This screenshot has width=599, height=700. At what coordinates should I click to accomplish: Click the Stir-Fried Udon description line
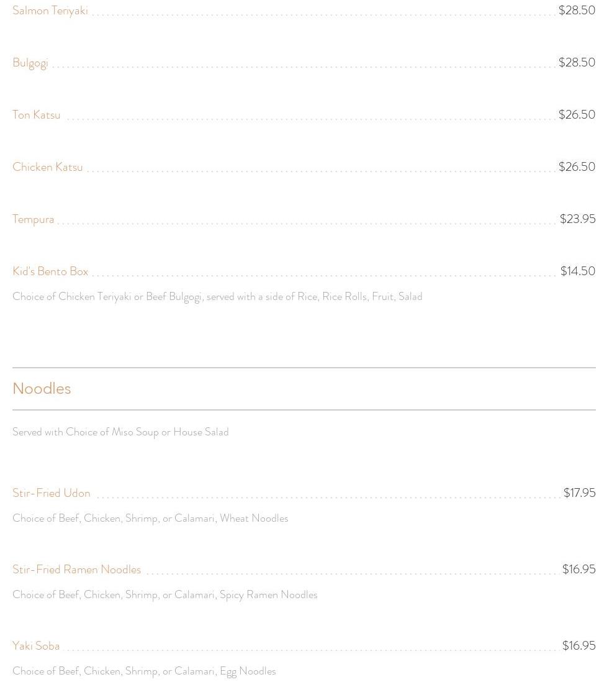click(150, 519)
